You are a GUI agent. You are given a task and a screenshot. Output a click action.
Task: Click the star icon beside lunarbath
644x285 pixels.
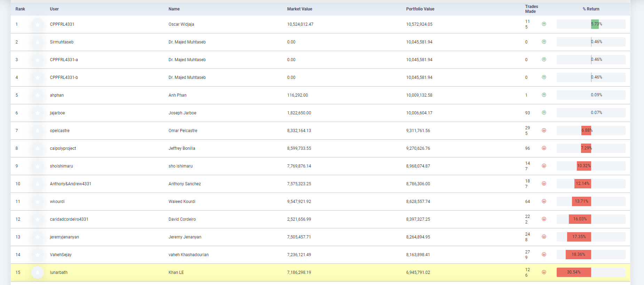click(x=38, y=272)
